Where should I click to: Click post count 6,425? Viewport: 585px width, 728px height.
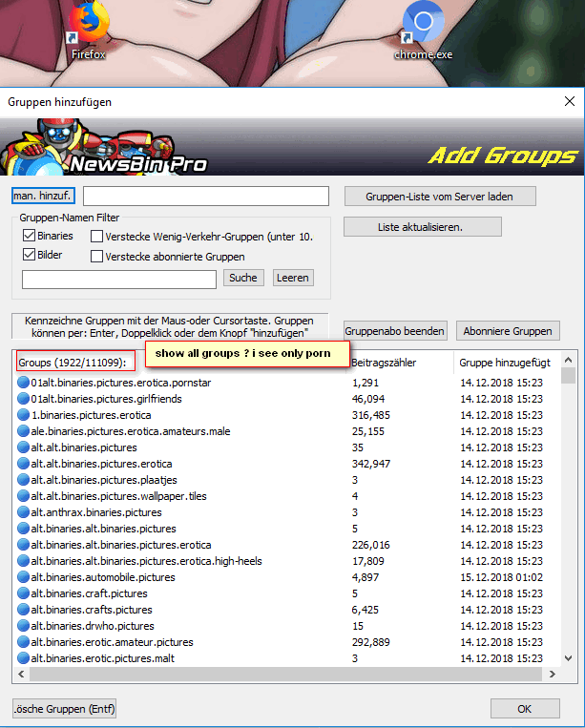(x=366, y=610)
